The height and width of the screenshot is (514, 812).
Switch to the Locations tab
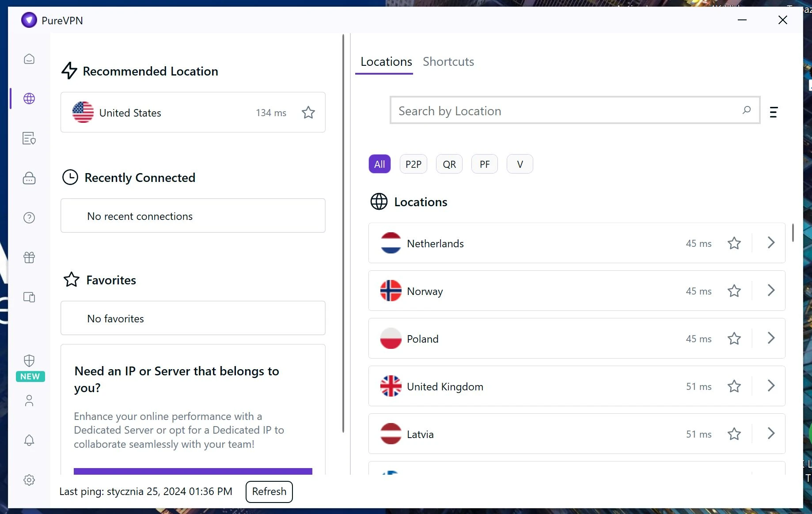pos(386,62)
